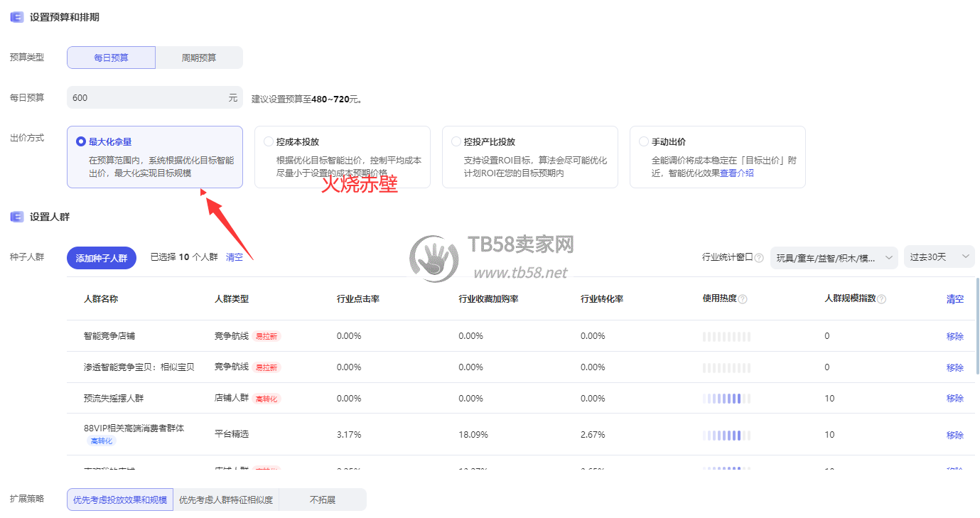Image resolution: width=980 pixels, height=518 pixels.
Task: Switch budget type to 周期预算
Action: (199, 58)
